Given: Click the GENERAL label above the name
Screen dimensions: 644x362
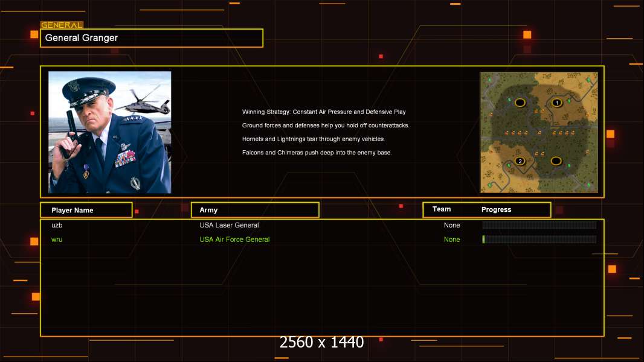Looking at the screenshot, I should pos(62,25).
